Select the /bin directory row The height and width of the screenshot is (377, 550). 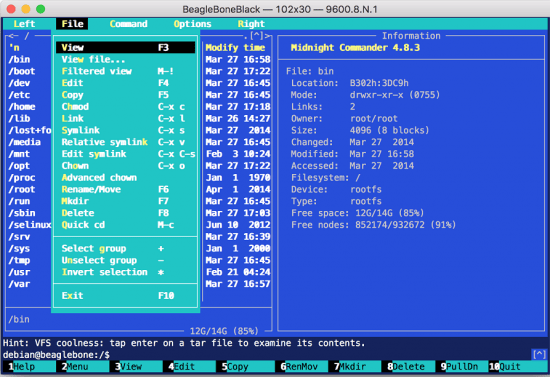[x=19, y=59]
